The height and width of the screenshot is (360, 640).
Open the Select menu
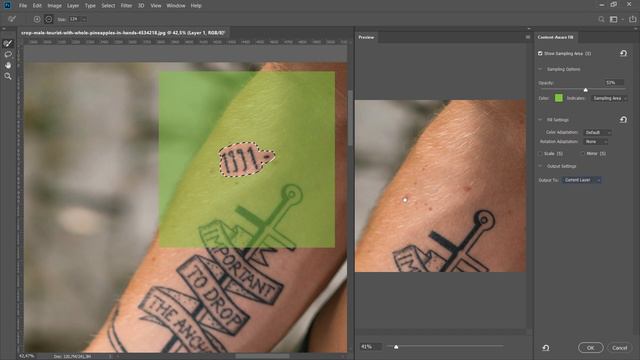coord(108,6)
